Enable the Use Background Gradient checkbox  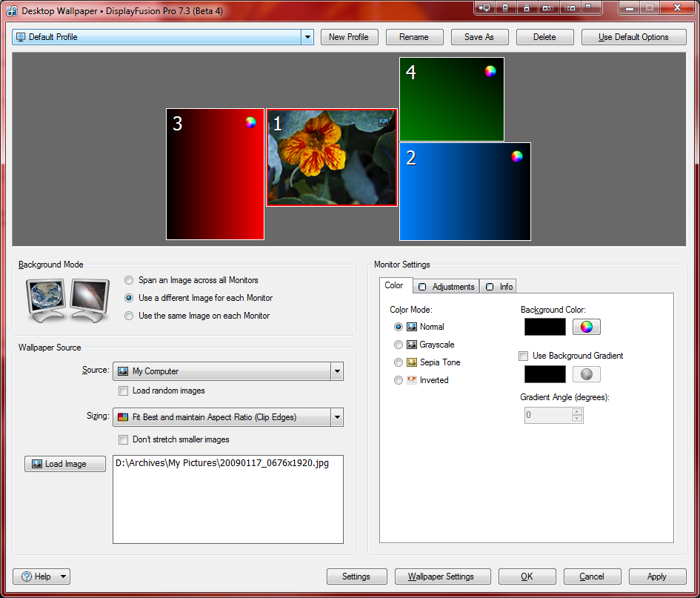(x=524, y=356)
